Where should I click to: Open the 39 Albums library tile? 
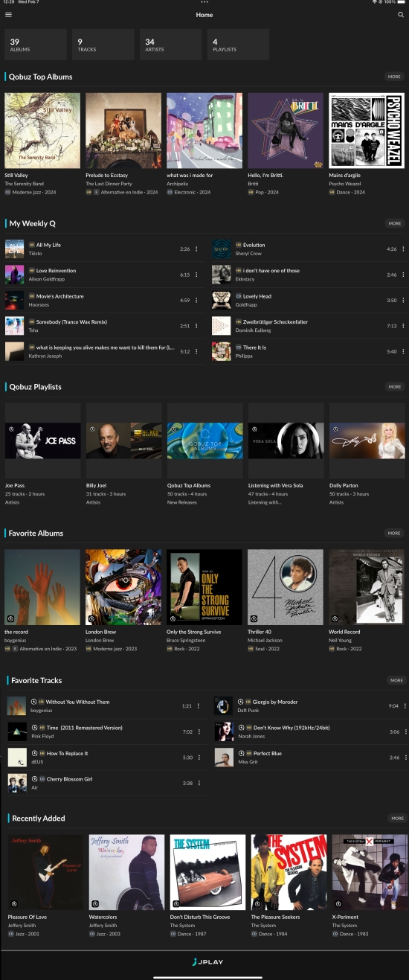point(36,45)
